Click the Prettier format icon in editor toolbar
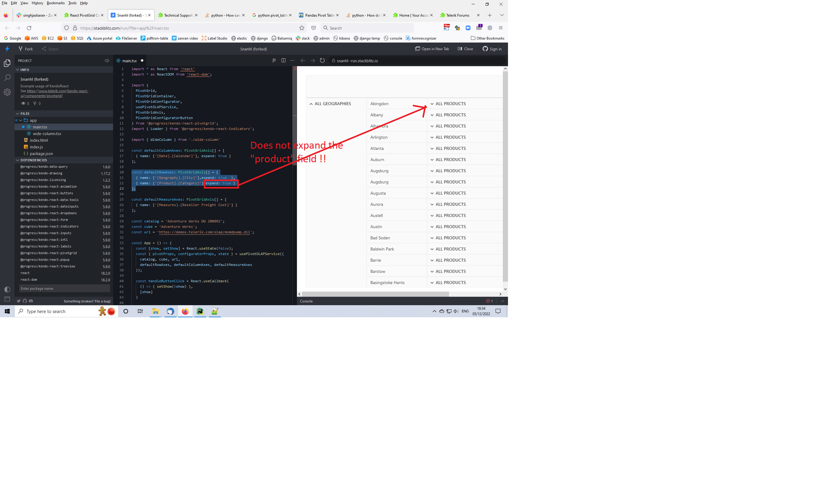 (274, 60)
